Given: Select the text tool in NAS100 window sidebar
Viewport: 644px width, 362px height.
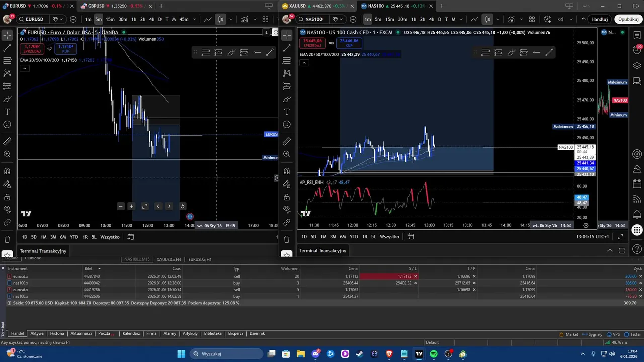Looking at the screenshot, I should click(287, 112).
